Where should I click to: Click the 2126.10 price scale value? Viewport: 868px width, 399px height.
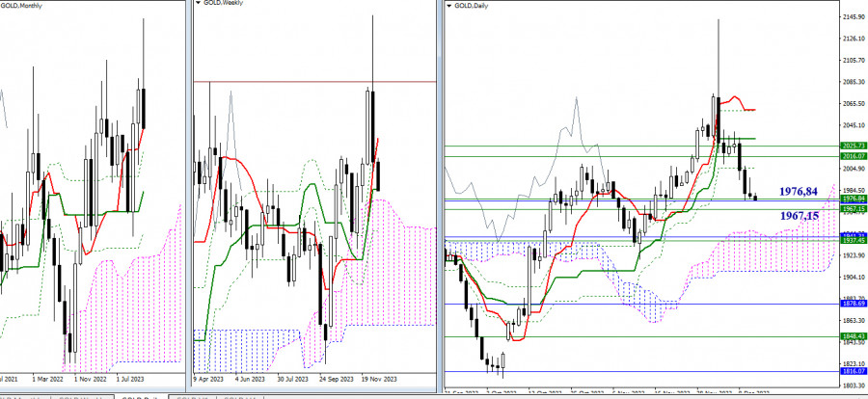click(854, 39)
